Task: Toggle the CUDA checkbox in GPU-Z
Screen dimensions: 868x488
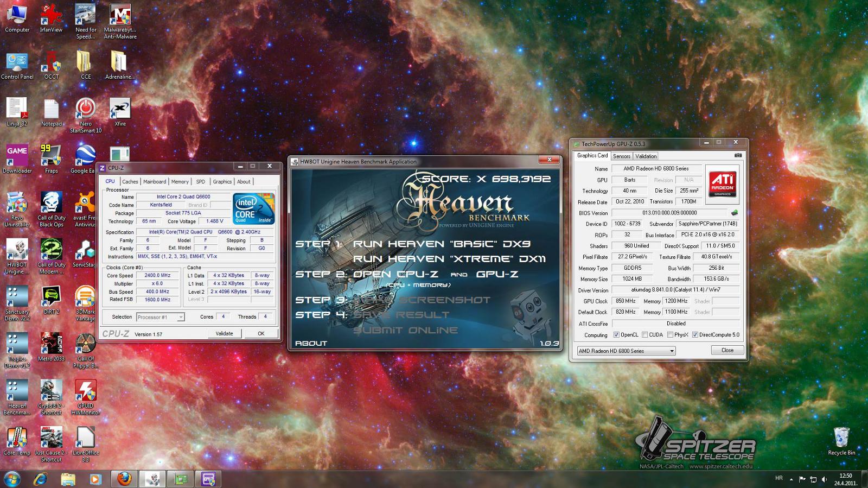Action: pyautogui.click(x=645, y=335)
